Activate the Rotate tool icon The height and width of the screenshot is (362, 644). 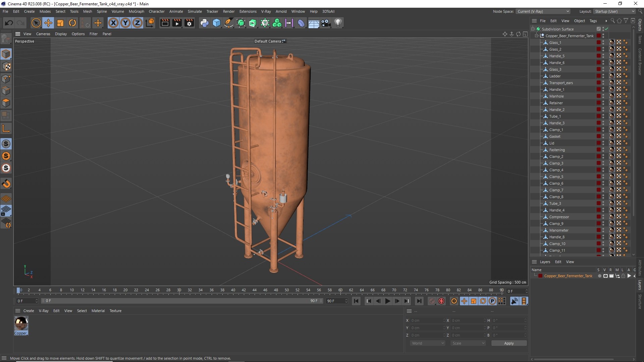(72, 23)
